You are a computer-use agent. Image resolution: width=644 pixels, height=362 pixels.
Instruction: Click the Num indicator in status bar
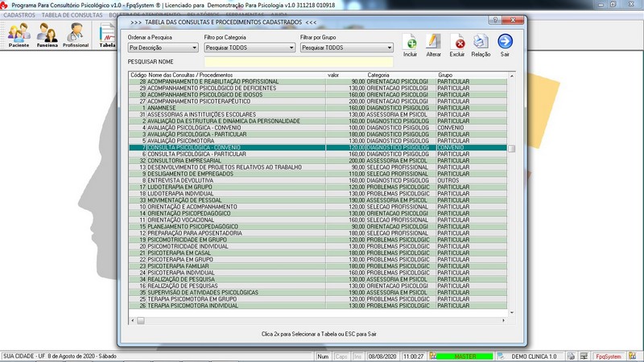[323, 356]
